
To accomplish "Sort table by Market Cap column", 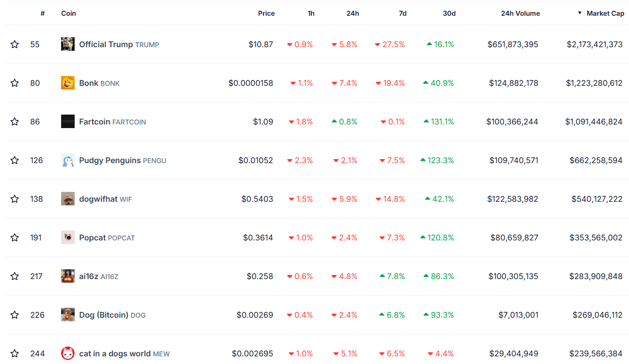I will [605, 13].
